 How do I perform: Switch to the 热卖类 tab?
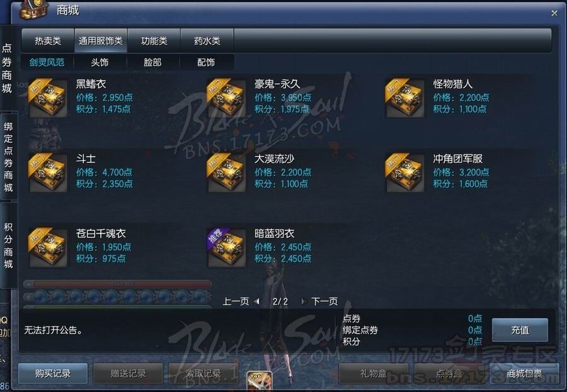[48, 41]
